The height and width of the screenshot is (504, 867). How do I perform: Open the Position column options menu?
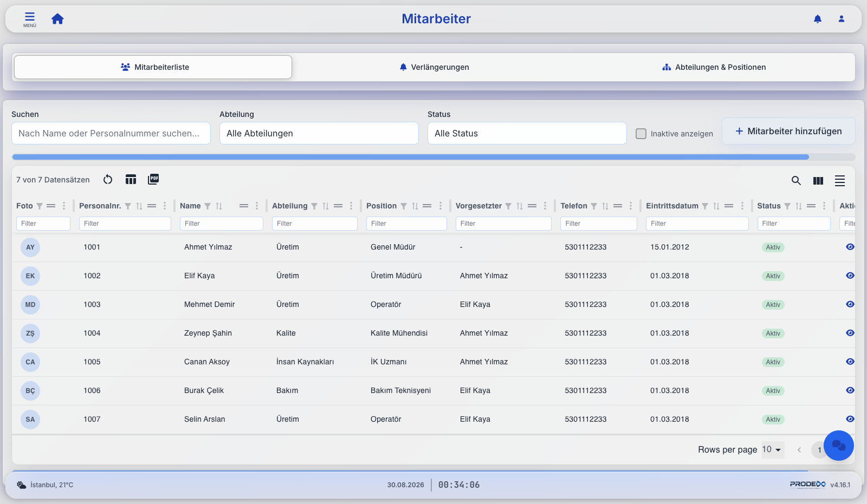[441, 206]
